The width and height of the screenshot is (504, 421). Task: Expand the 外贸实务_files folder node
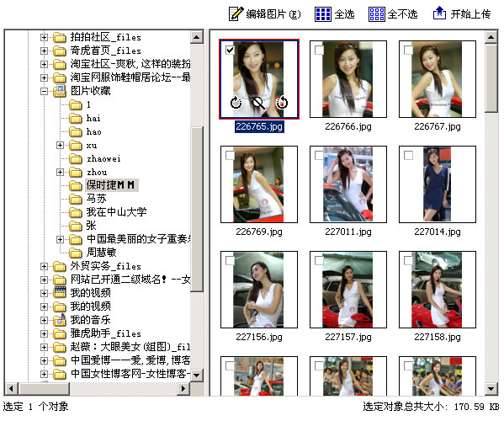tap(44, 267)
